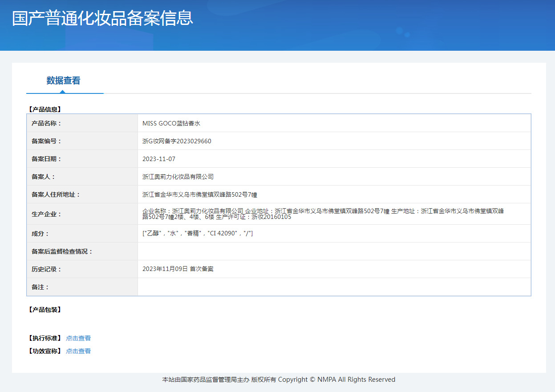Click the NMPA copyright footer text
555x392 pixels.
tap(279, 380)
